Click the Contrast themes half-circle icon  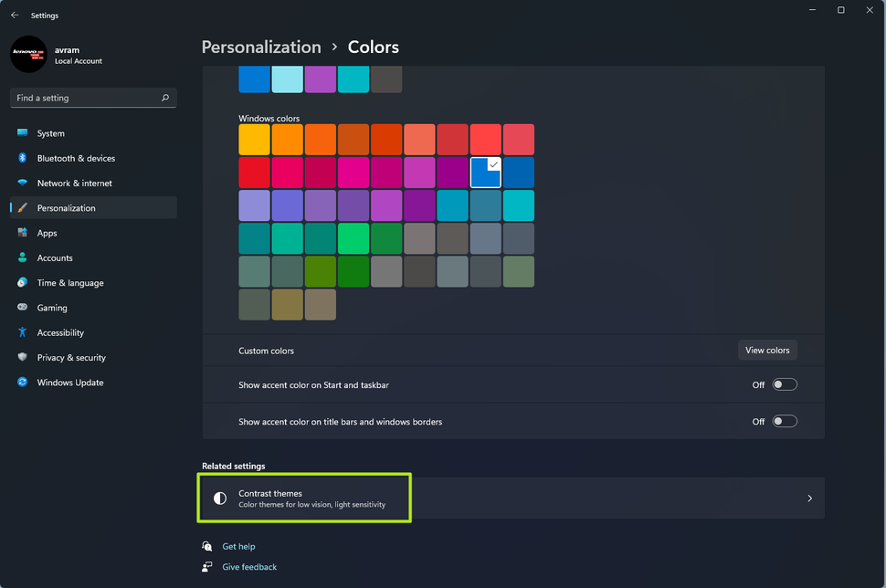pyautogui.click(x=219, y=498)
